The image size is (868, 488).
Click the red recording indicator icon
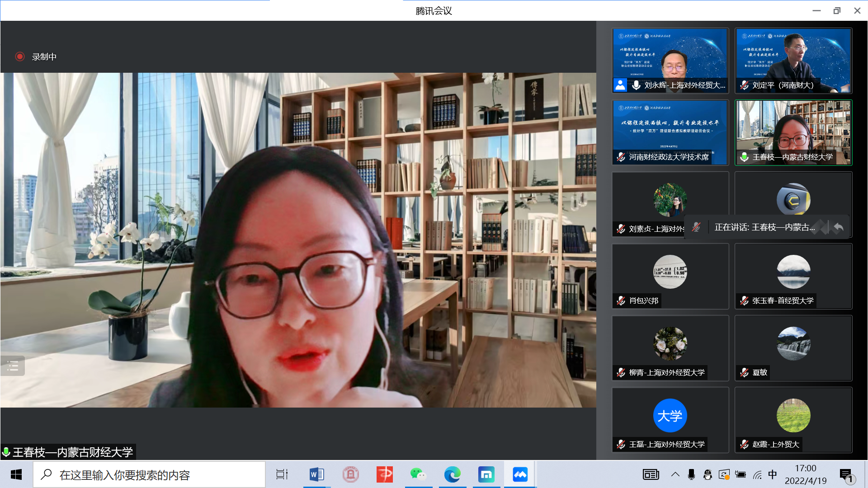coord(19,56)
